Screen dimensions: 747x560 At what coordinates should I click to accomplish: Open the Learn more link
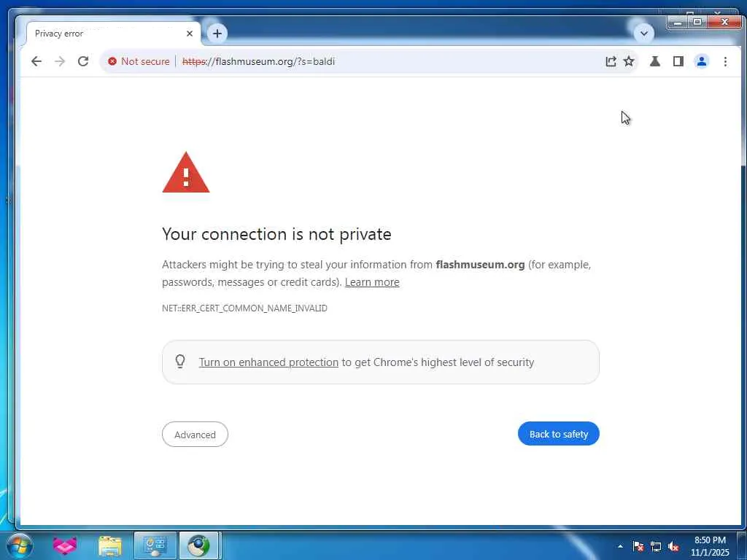[x=372, y=282]
